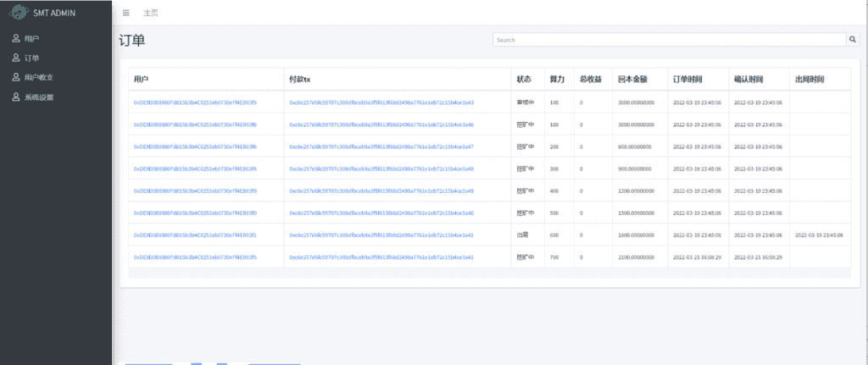The image size is (868, 365).
Task: Click the 算力 value 200
Action: (x=554, y=147)
